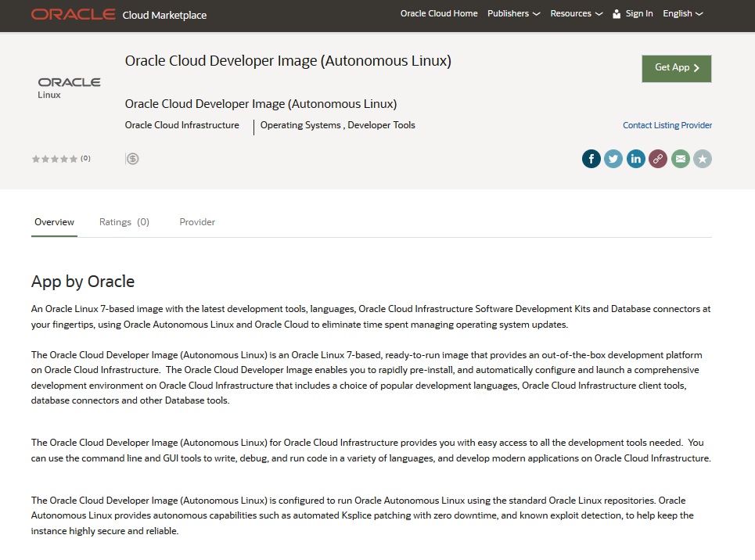Bookmark the listing with the star icon
This screenshot has height=560, width=755.
pyautogui.click(x=702, y=158)
